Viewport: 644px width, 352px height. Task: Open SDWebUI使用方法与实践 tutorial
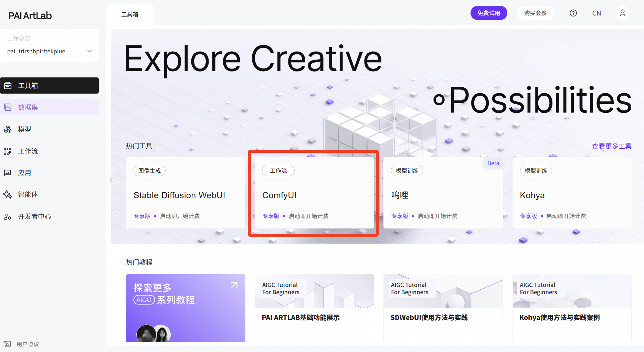coord(443,308)
